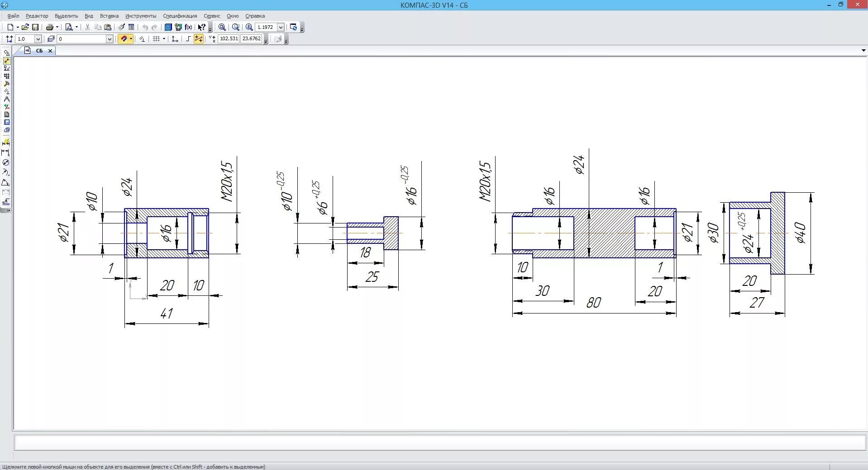Create a new document with the New icon
Image resolution: width=868 pixels, height=470 pixels.
10,27
